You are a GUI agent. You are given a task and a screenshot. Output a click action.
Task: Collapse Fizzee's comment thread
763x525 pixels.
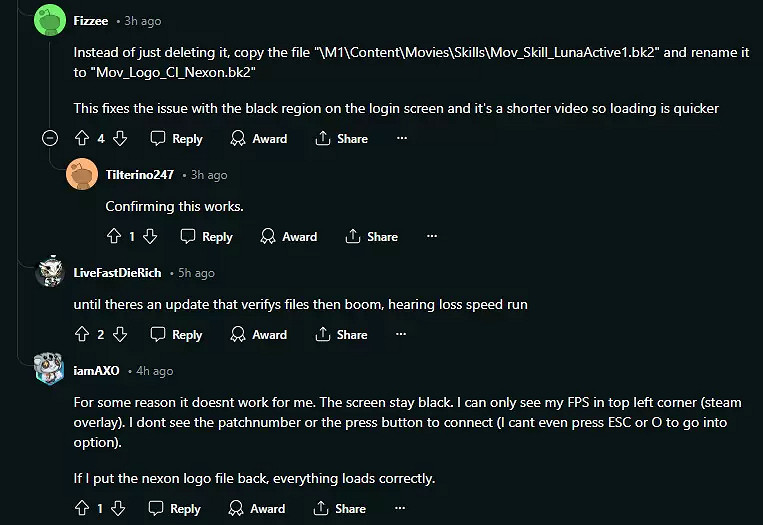coord(50,139)
